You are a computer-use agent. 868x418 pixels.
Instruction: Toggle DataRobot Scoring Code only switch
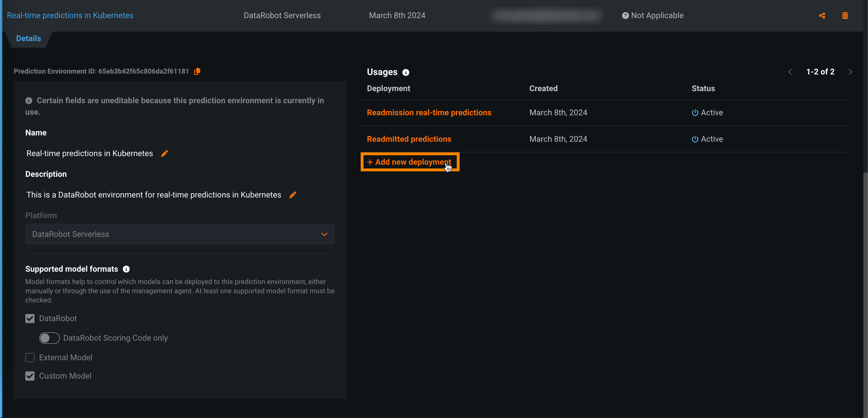tap(49, 338)
